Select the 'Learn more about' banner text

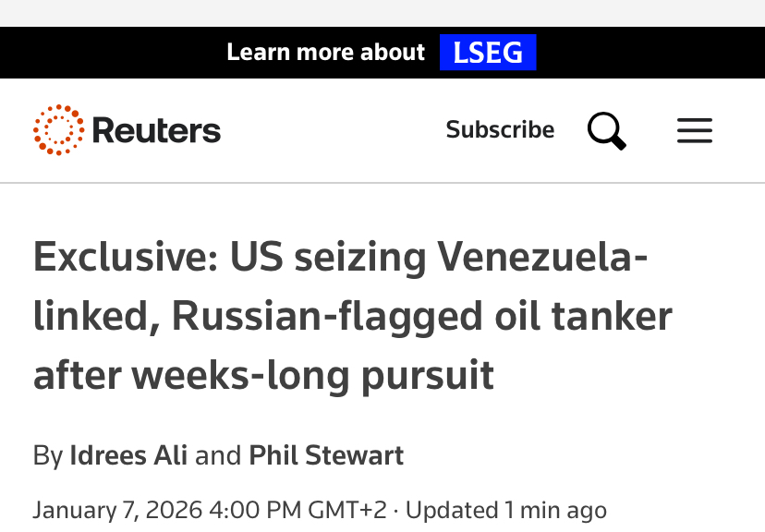click(x=325, y=53)
